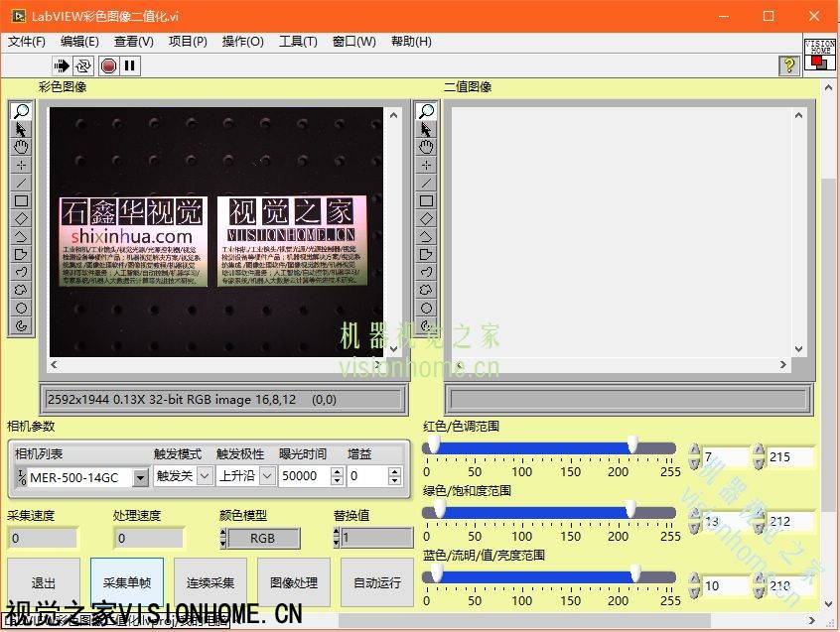Click the stepper beside green maximum value 212
This screenshot has height=632, width=840.
759,521
